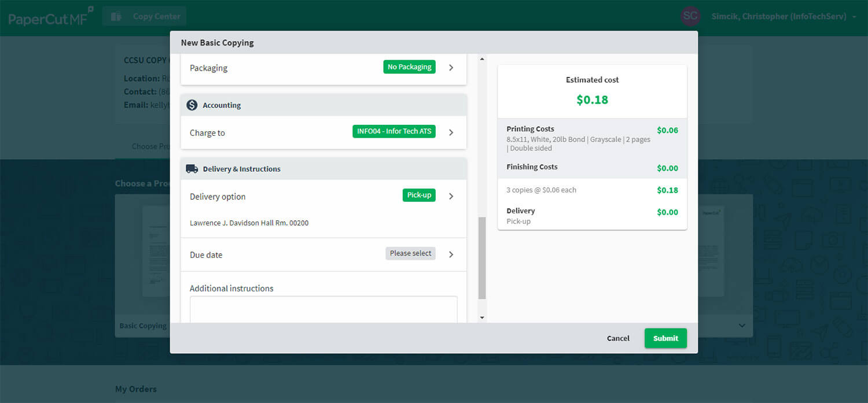
Task: Click the Charge to row label
Action: 207,132
